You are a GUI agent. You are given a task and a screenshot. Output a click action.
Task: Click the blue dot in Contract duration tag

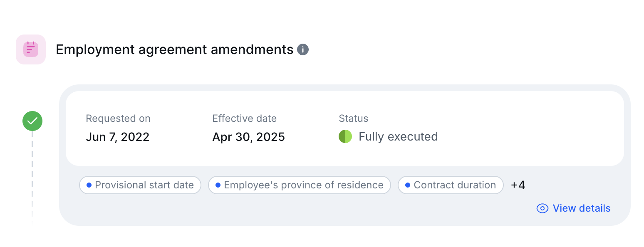tap(407, 185)
